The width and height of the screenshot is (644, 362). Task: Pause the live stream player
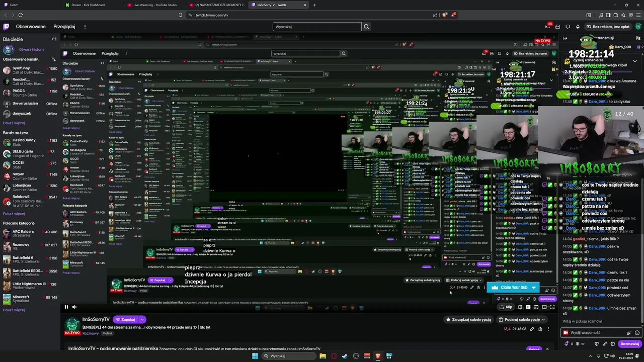pyautogui.click(x=66, y=307)
